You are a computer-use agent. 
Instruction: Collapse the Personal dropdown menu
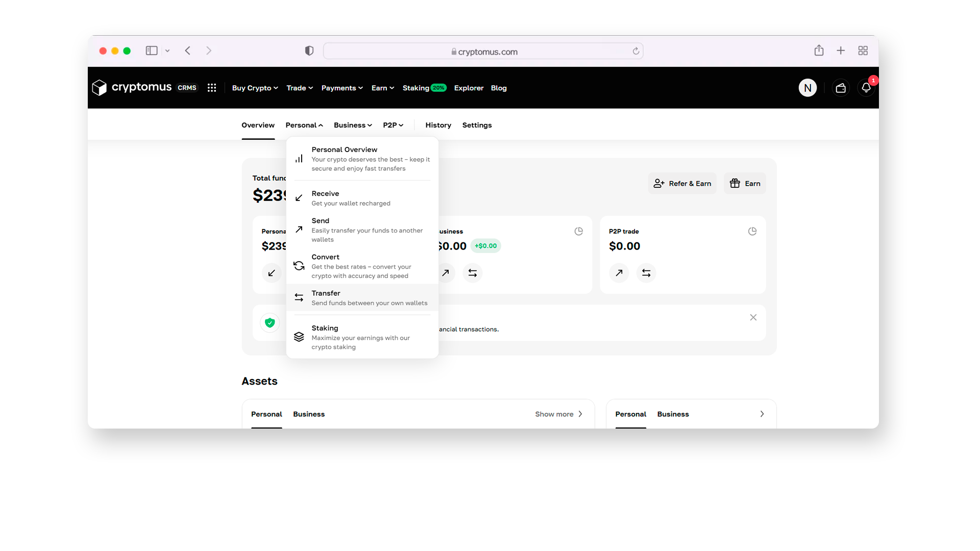click(304, 125)
